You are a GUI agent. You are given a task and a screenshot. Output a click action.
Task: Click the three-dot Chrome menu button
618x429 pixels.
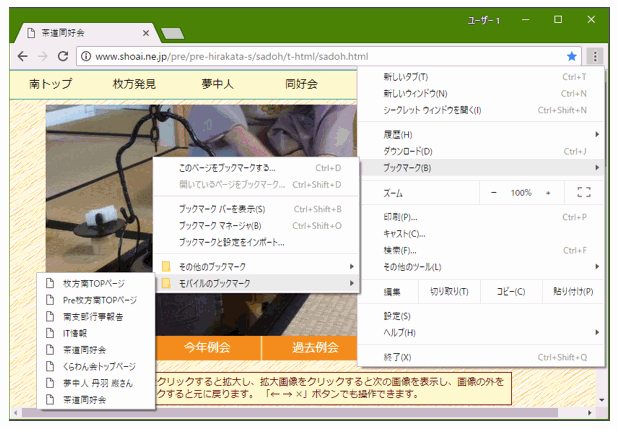(x=594, y=56)
